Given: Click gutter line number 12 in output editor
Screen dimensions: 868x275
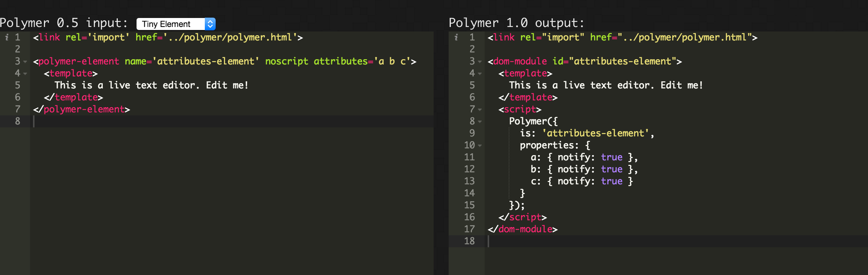Looking at the screenshot, I should click(469, 169).
